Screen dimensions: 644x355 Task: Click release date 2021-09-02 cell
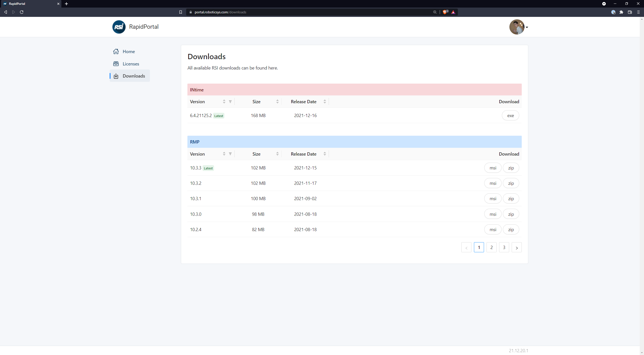305,199
